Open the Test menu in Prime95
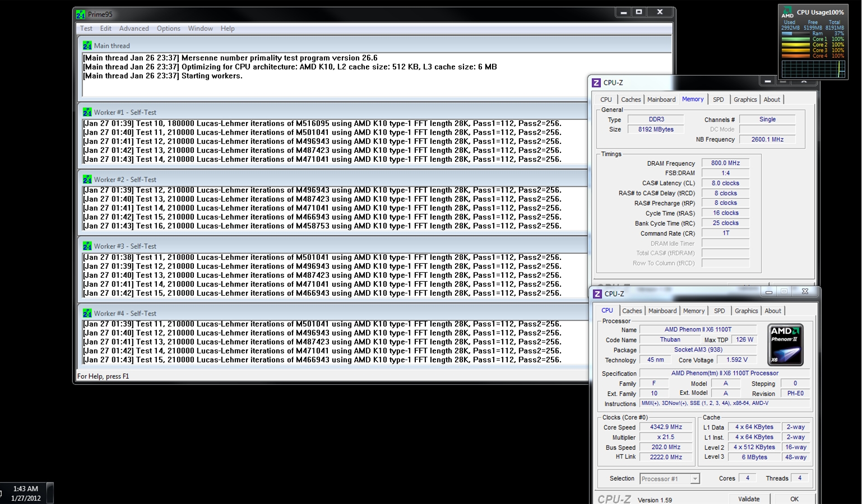Screen dimensions: 862x504 [x=86, y=29]
